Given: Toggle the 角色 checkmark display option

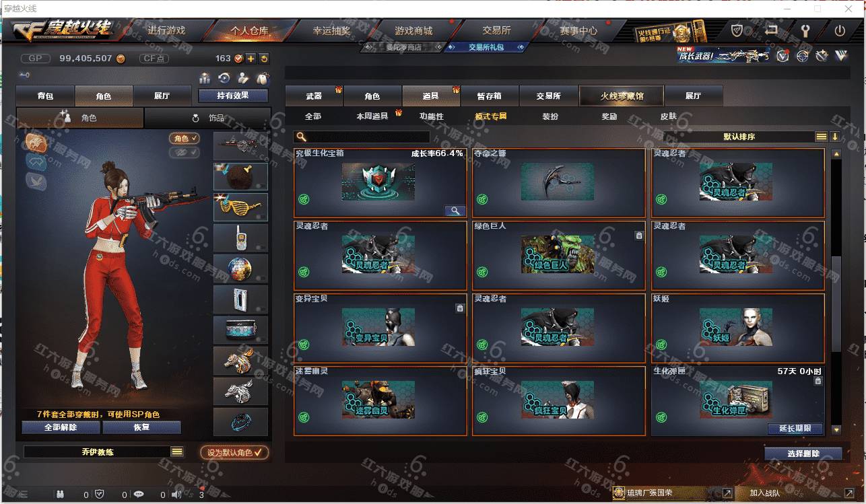Looking at the screenshot, I should tap(184, 138).
